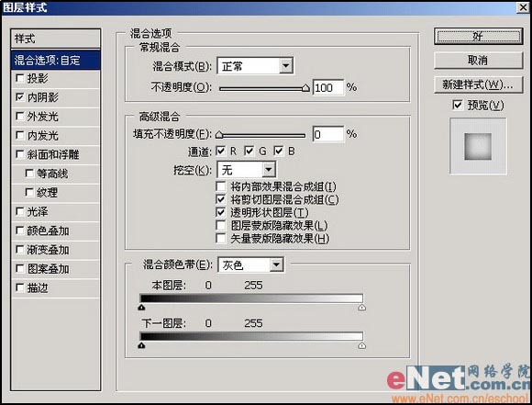Click black handle under 本图层 gradient

(141, 308)
